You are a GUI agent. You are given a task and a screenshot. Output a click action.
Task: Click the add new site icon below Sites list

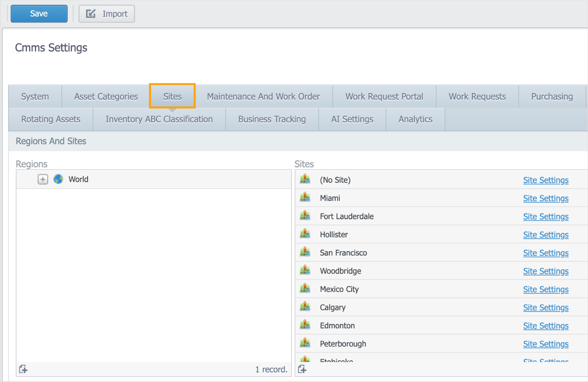302,369
